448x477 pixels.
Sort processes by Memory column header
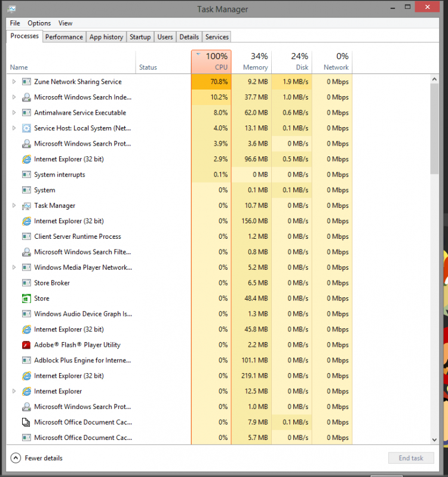(x=251, y=61)
